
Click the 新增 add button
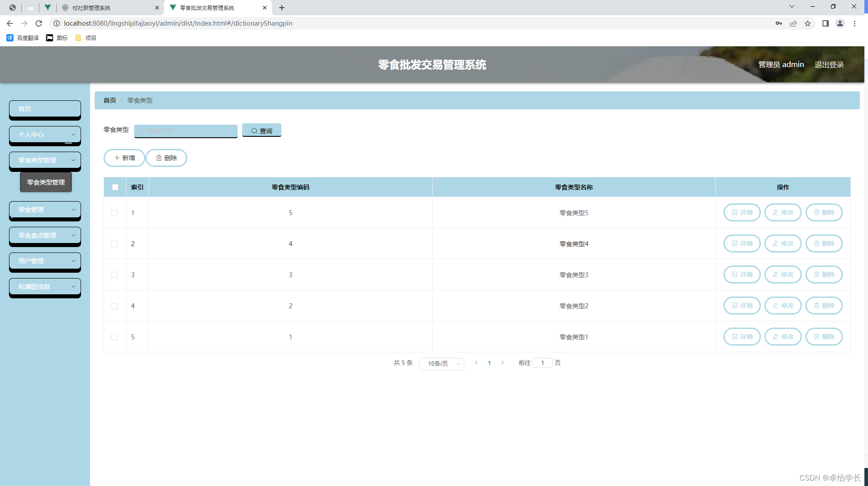[124, 158]
